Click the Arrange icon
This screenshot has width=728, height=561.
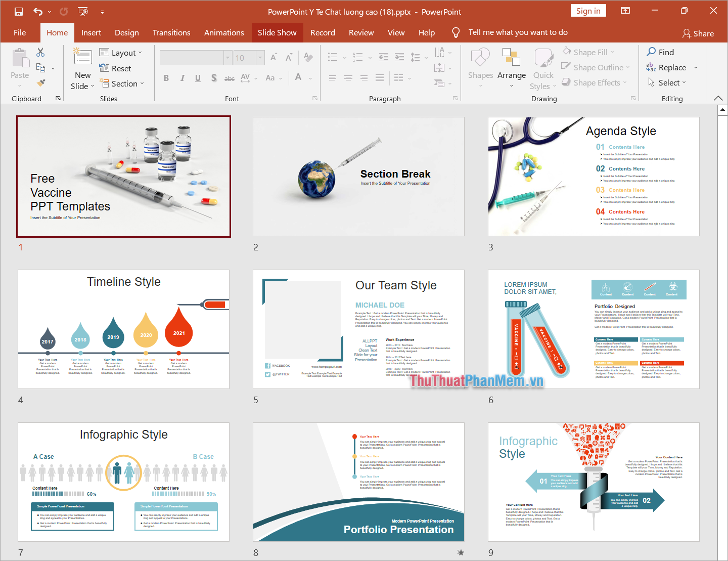pos(511,68)
